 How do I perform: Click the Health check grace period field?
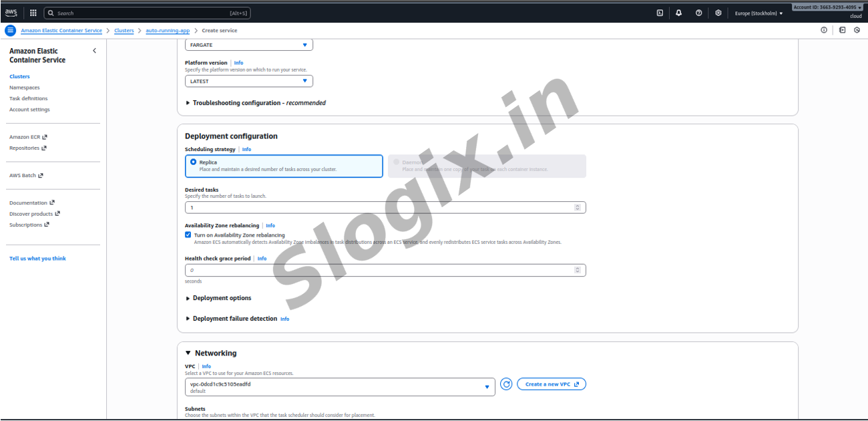point(381,271)
